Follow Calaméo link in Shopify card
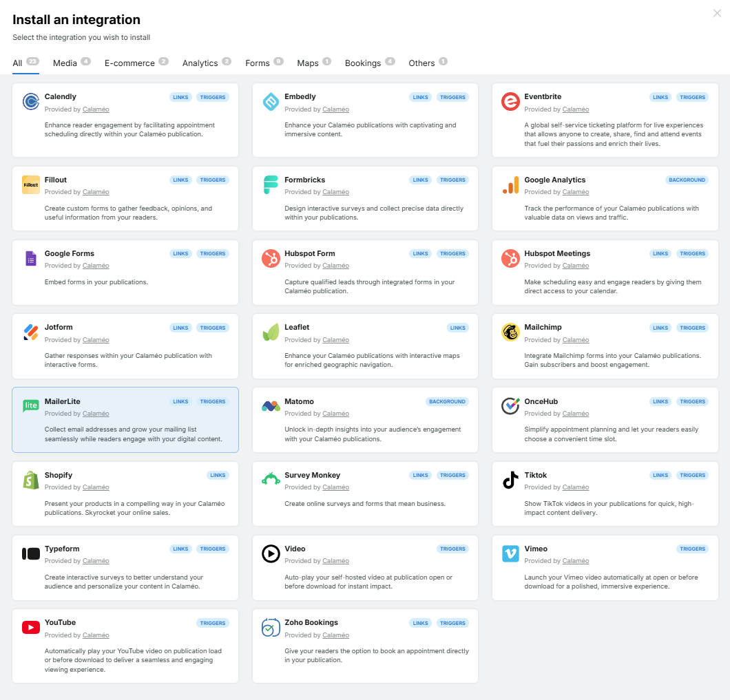The width and height of the screenshot is (730, 700). (x=96, y=487)
